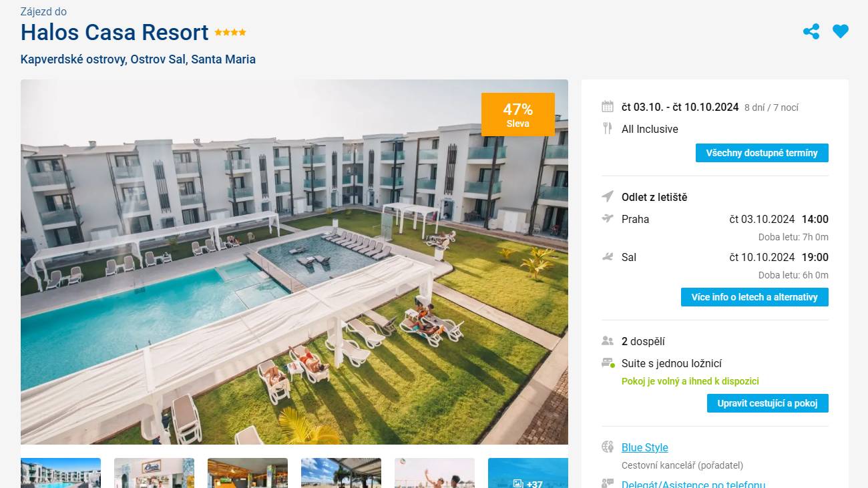
Task: Select the third gallery thumbnail
Action: (x=248, y=473)
